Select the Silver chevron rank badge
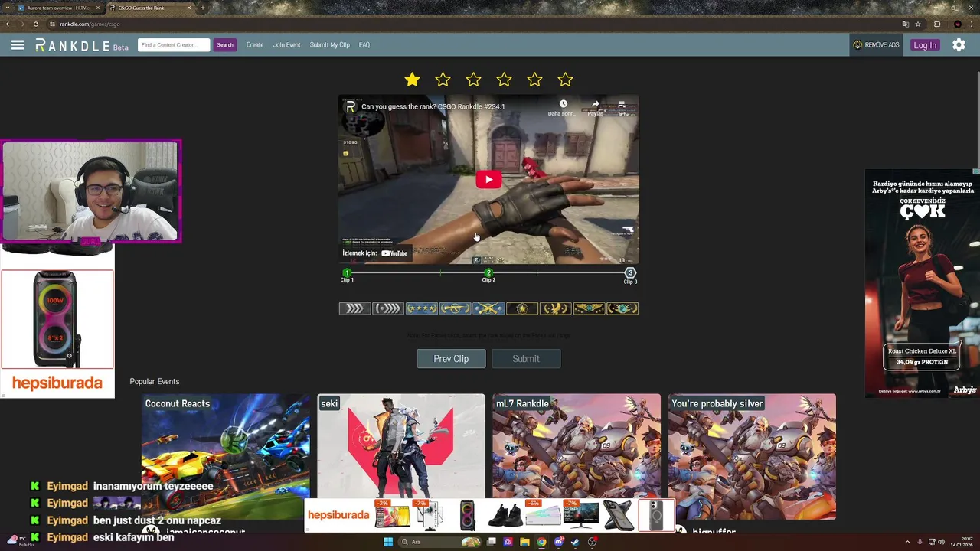This screenshot has height=551, width=980. [354, 308]
